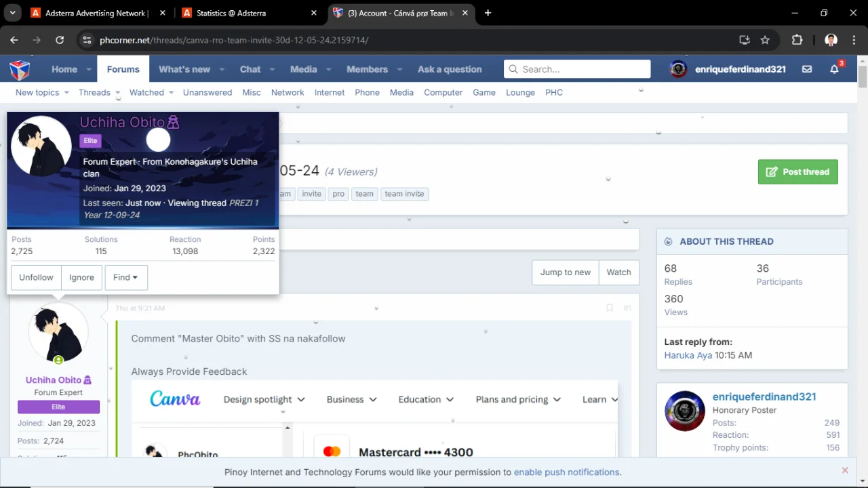
Task: Open Haruka Aya's profile link
Action: point(688,355)
